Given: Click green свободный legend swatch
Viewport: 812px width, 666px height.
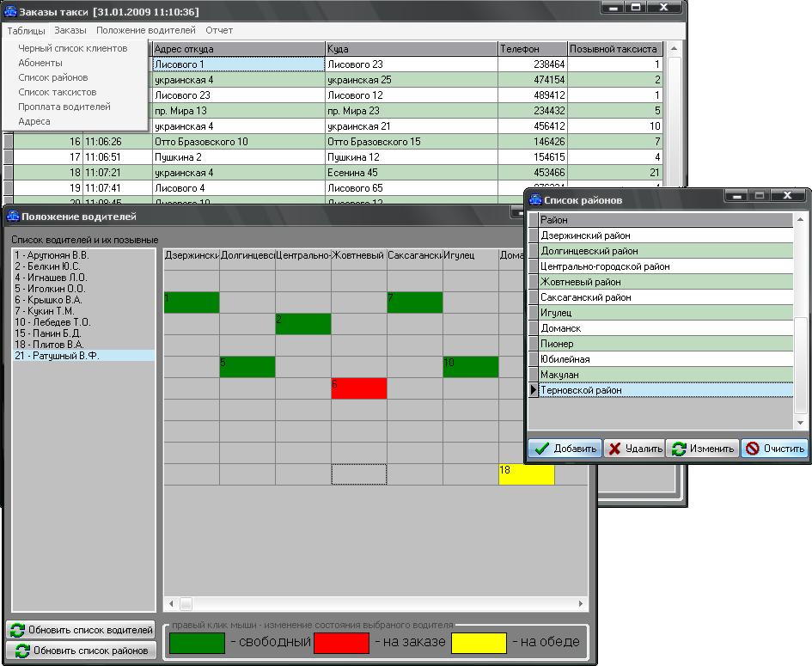Looking at the screenshot, I should (x=198, y=643).
